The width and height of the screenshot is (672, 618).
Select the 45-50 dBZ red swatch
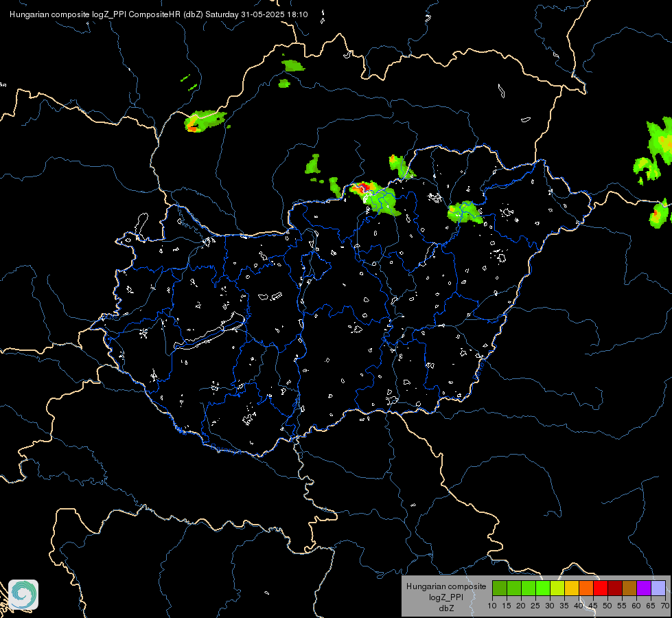pos(601,588)
